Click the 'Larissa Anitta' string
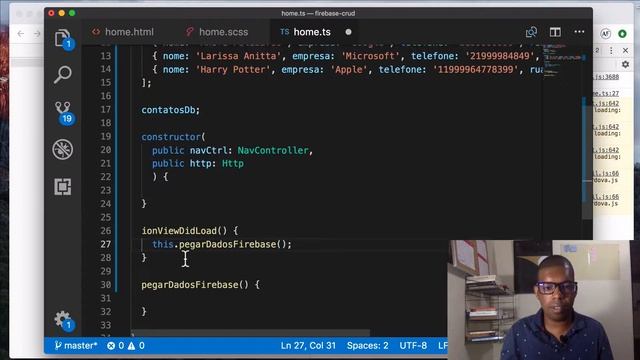Image resolution: width=640 pixels, height=360 pixels. coord(238,56)
